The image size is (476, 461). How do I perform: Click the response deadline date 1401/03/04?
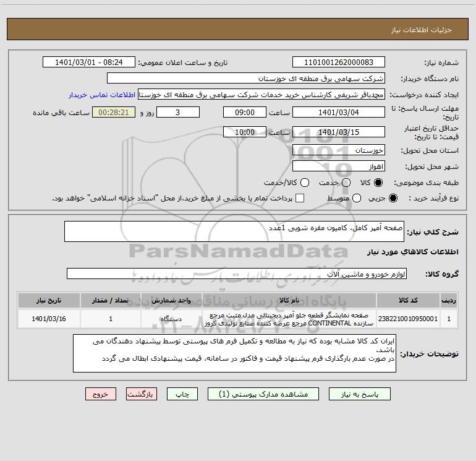(339, 112)
